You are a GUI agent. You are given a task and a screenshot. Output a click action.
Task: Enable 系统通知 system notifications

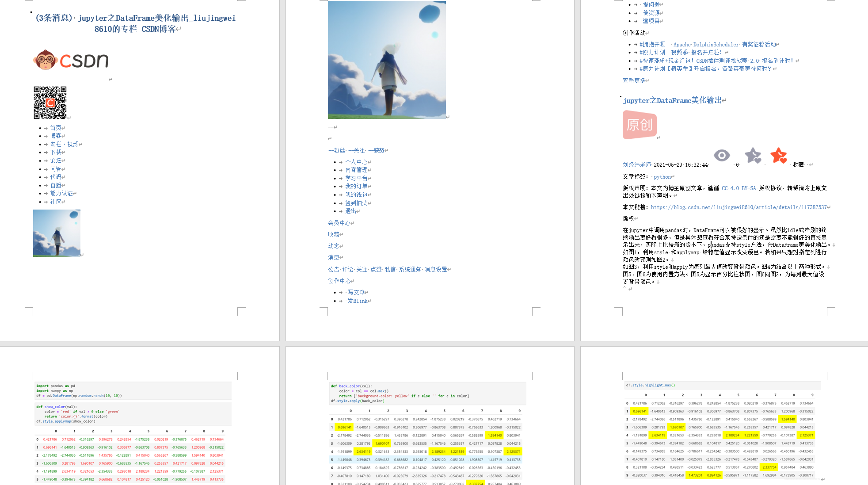click(409, 268)
